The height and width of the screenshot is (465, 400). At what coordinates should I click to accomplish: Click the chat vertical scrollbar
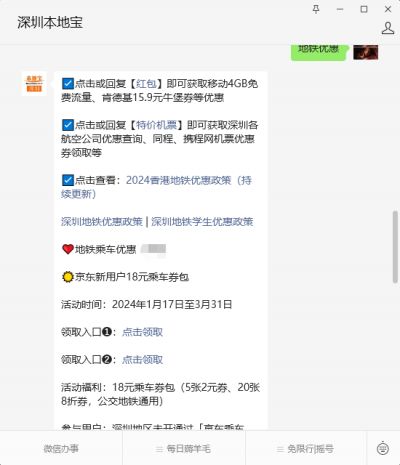[x=395, y=247]
